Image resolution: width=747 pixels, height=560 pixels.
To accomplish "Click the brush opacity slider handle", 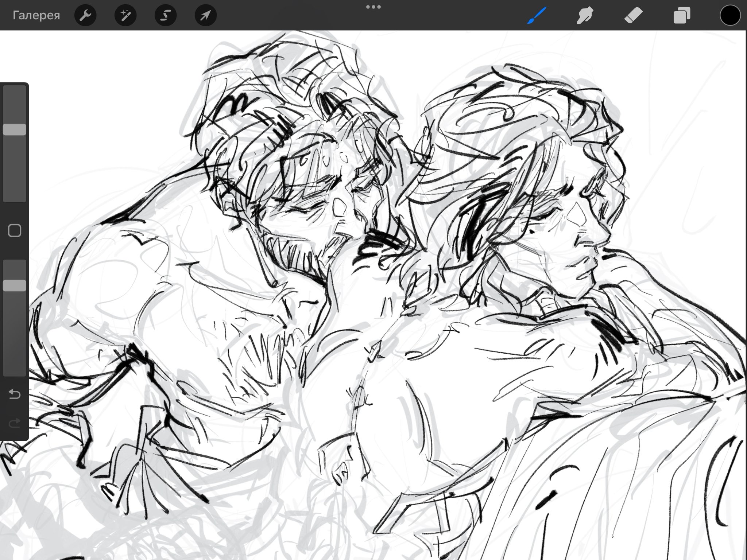I will [15, 285].
